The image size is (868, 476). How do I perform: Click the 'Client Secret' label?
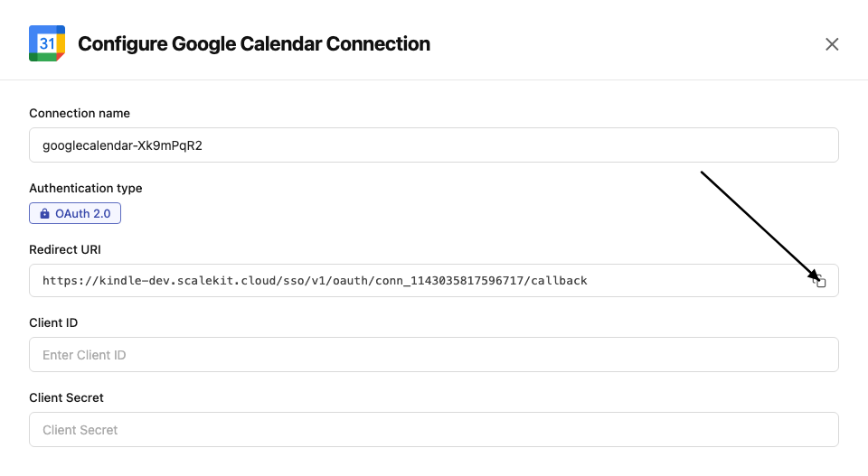click(x=66, y=398)
